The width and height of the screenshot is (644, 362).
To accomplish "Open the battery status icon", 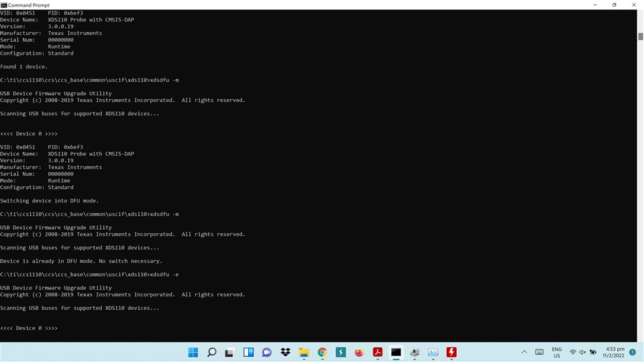I will [593, 352].
